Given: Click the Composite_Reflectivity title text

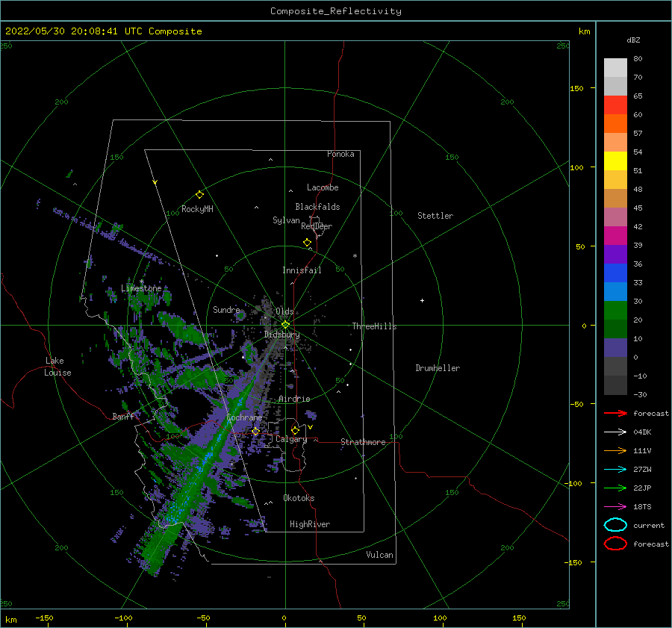Looking at the screenshot, I should (335, 11).
